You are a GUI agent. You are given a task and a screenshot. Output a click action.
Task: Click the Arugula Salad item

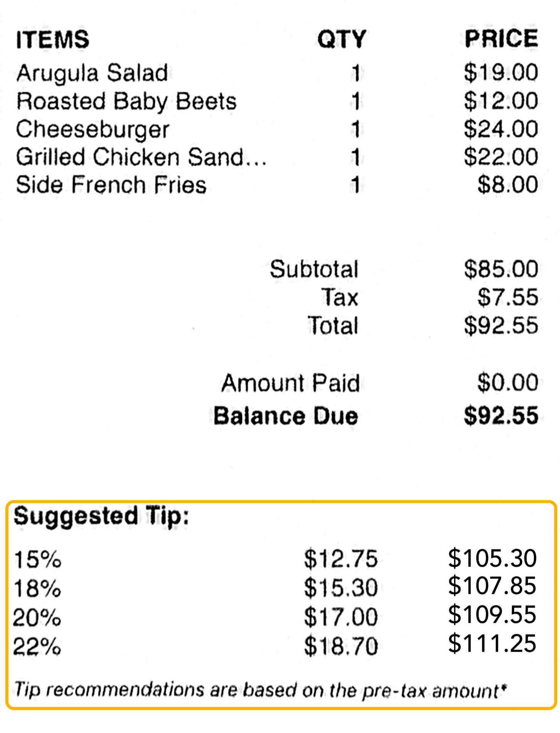point(92,73)
